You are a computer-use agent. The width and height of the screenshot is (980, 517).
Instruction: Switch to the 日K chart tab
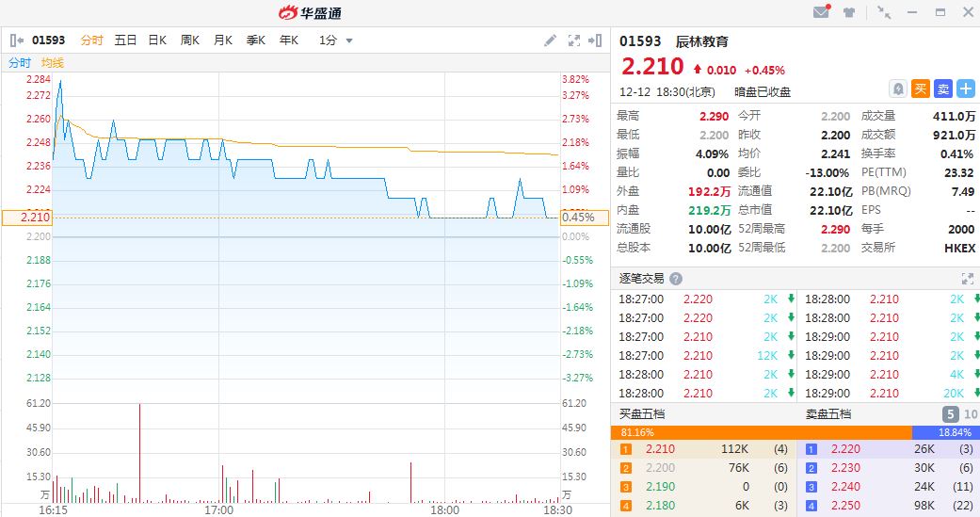[157, 40]
